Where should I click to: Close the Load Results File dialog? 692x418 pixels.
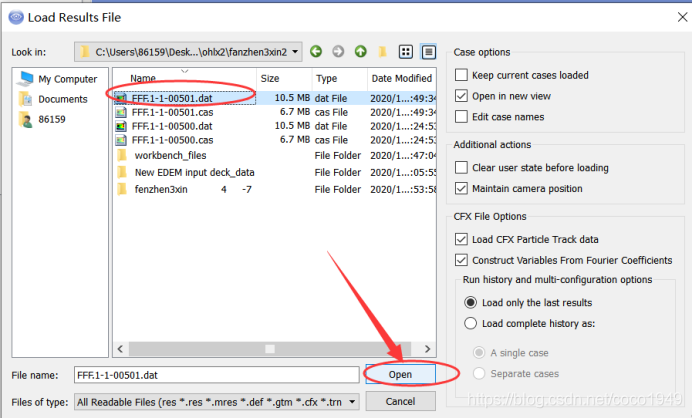tap(682, 17)
